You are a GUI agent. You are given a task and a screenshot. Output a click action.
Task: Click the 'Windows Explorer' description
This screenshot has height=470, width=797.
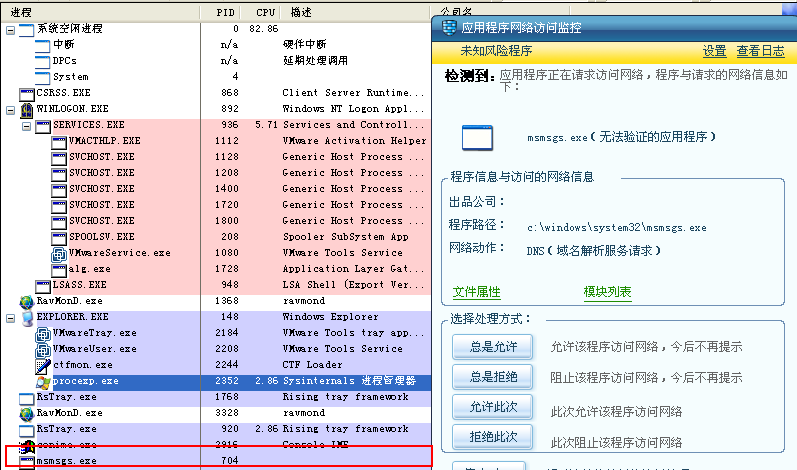[330, 317]
